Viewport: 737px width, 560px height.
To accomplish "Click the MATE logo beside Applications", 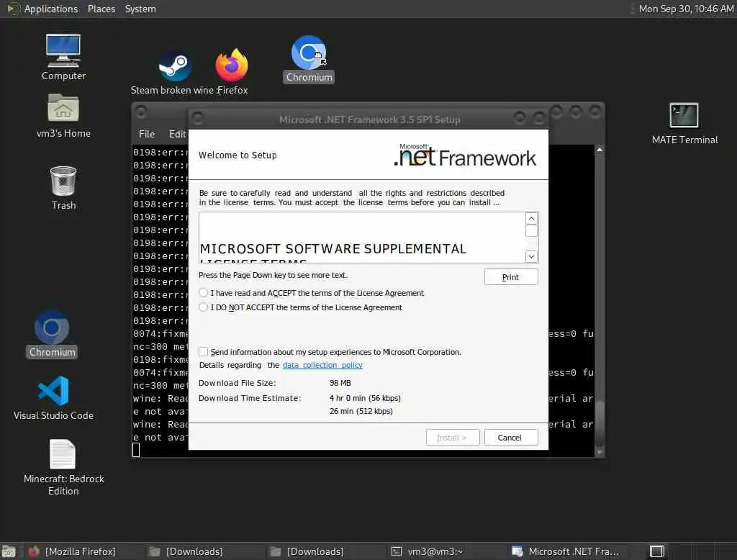I will point(13,9).
